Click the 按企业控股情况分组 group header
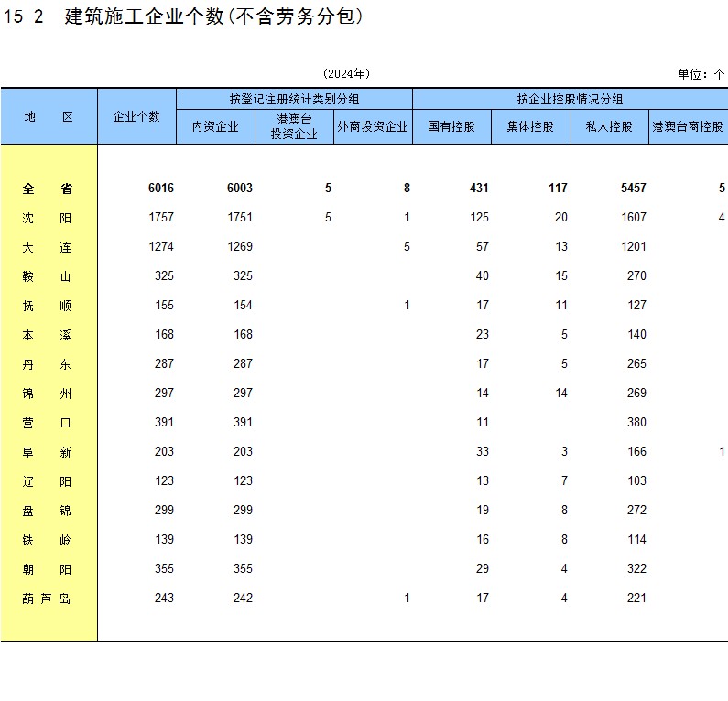The height and width of the screenshot is (701, 728). [x=570, y=99]
